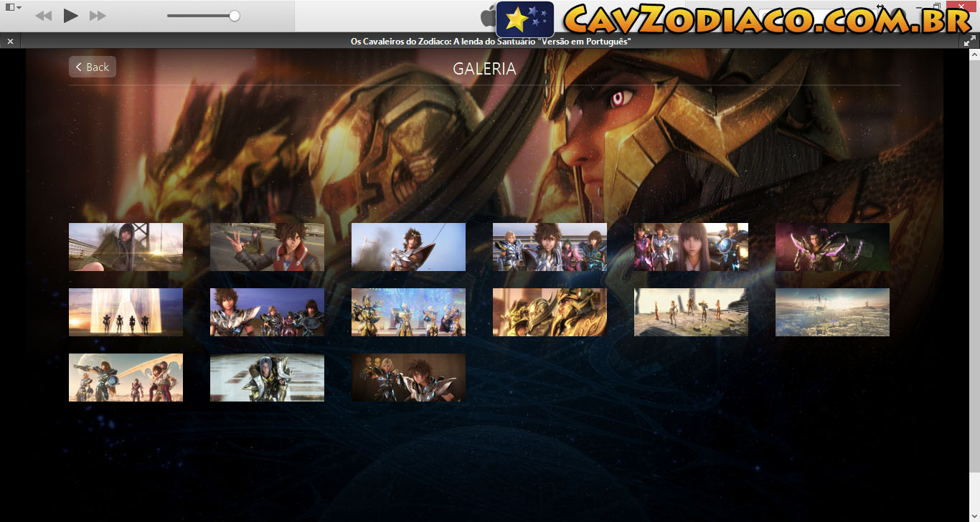
Task: Open gallery image of girl on bridge
Action: [126, 247]
